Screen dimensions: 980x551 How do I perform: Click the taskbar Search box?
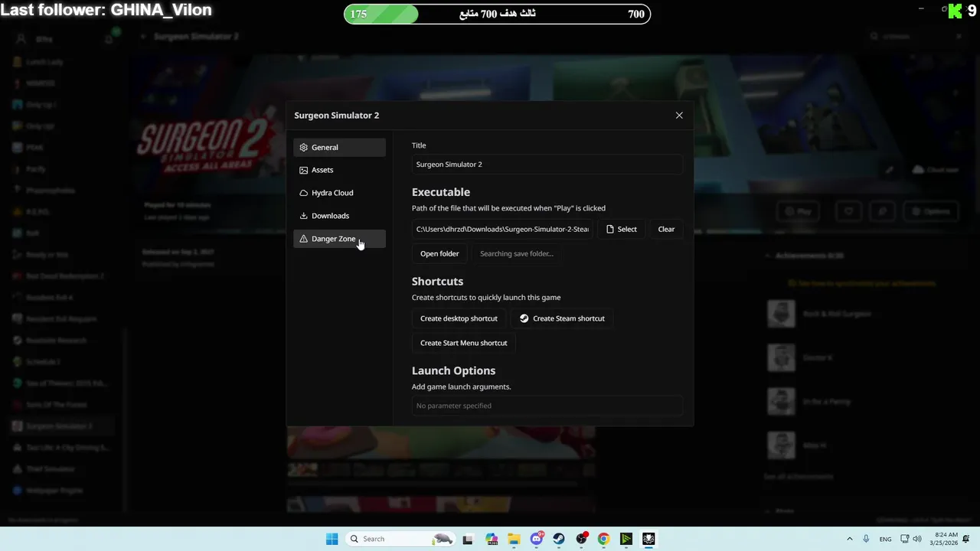pyautogui.click(x=400, y=539)
